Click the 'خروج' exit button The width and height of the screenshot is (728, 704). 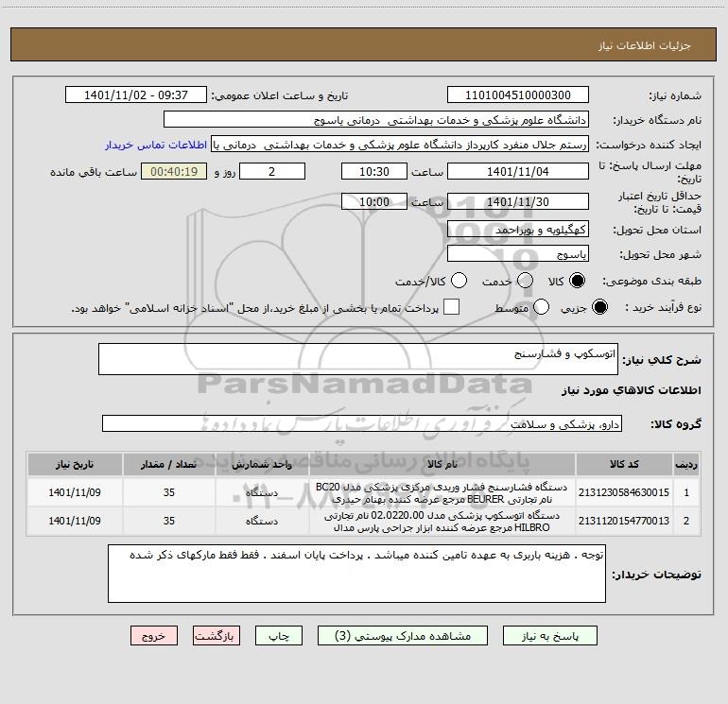154,636
